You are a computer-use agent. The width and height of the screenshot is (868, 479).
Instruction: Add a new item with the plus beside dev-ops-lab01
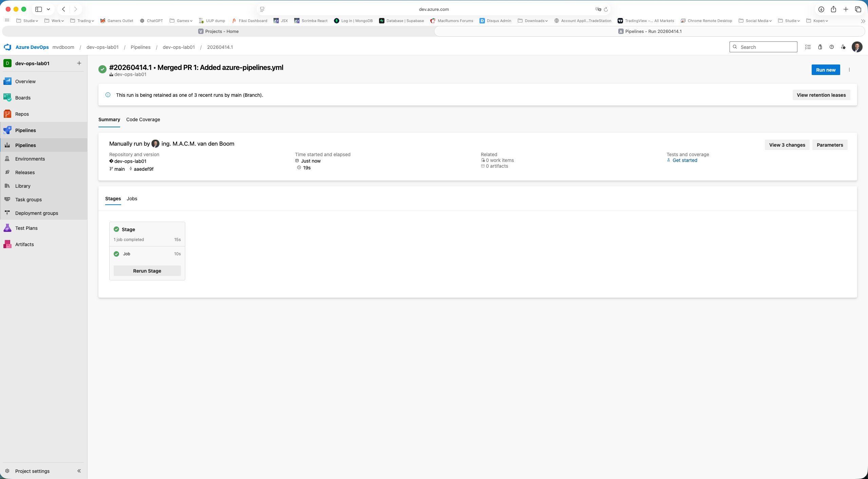pos(79,63)
